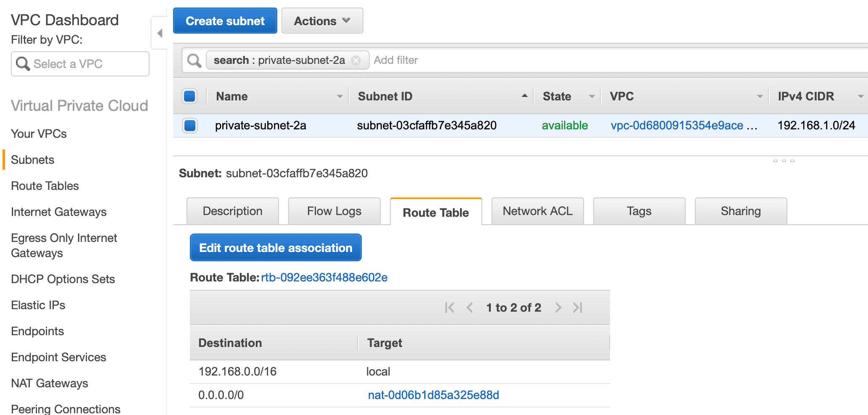Toggle the select-all subnets checkbox

pyautogui.click(x=189, y=96)
